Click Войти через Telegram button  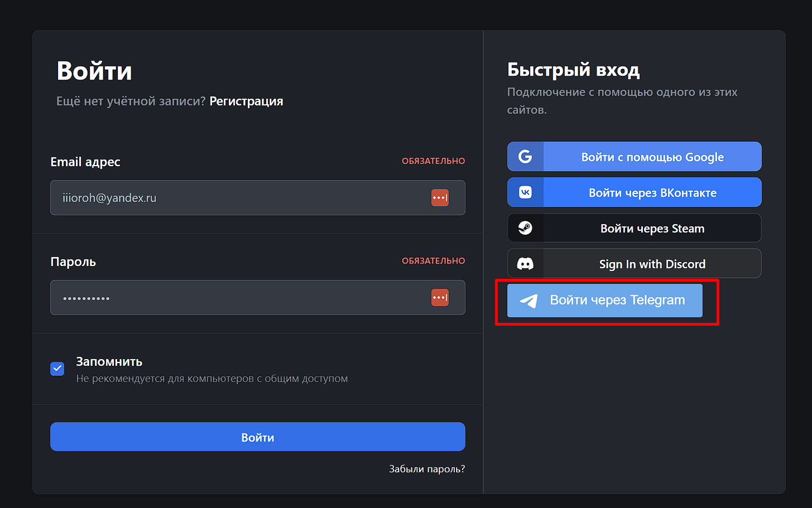(x=605, y=301)
